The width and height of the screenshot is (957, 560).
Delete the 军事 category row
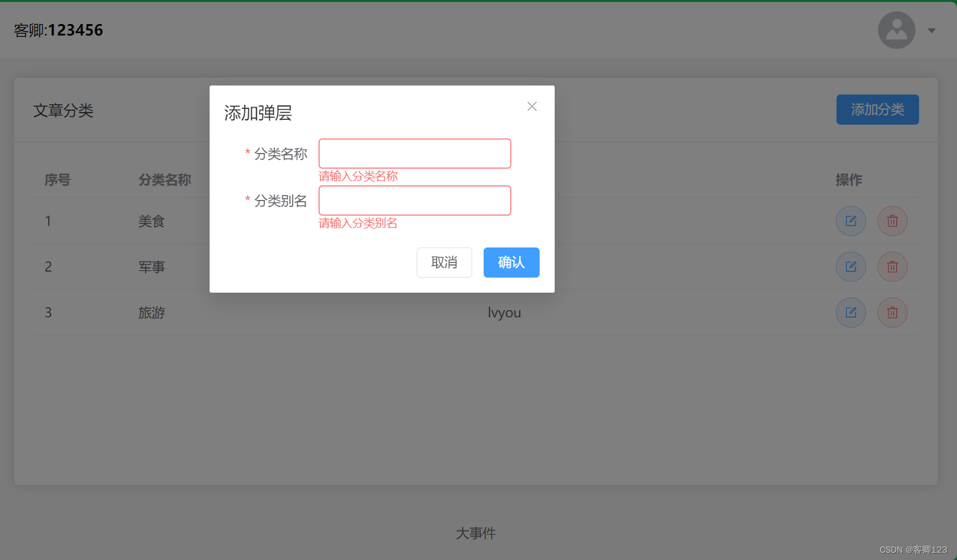893,267
